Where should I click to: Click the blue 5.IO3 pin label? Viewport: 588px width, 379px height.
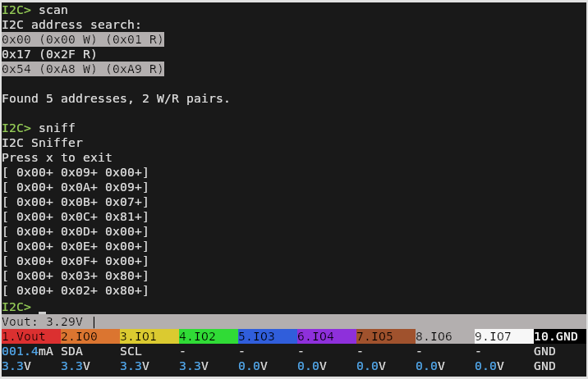point(267,336)
